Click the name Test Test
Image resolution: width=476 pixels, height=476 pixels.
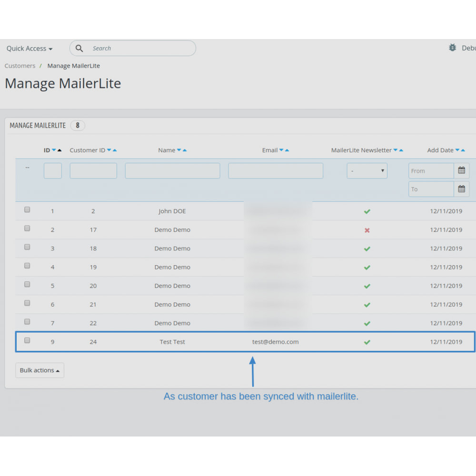point(172,342)
